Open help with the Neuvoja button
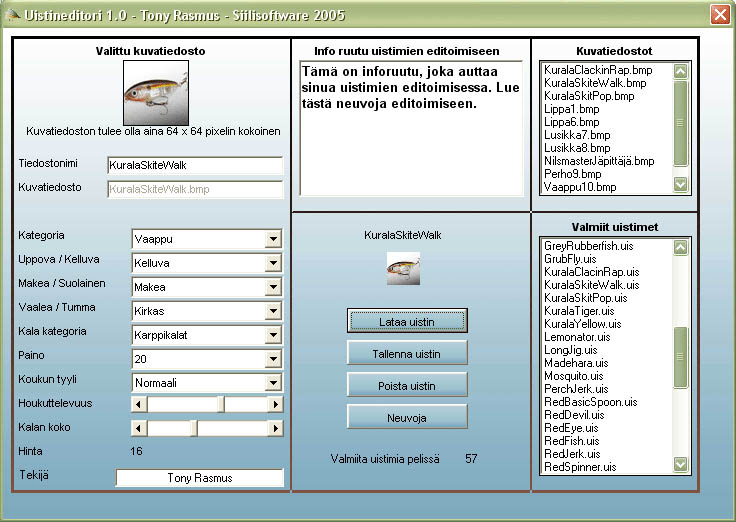The image size is (736, 522). pyautogui.click(x=407, y=417)
